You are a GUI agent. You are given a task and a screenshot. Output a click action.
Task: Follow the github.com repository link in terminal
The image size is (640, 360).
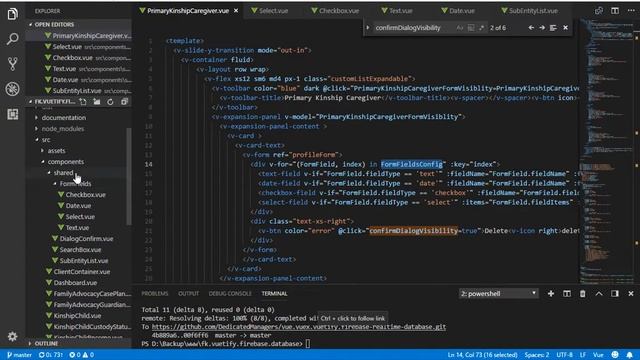tap(298, 327)
